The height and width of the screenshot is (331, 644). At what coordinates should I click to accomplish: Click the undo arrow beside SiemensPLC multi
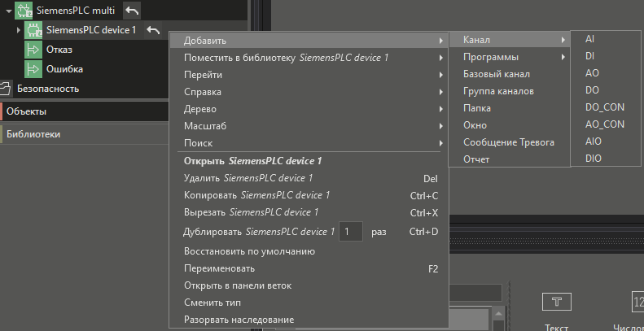tap(132, 11)
